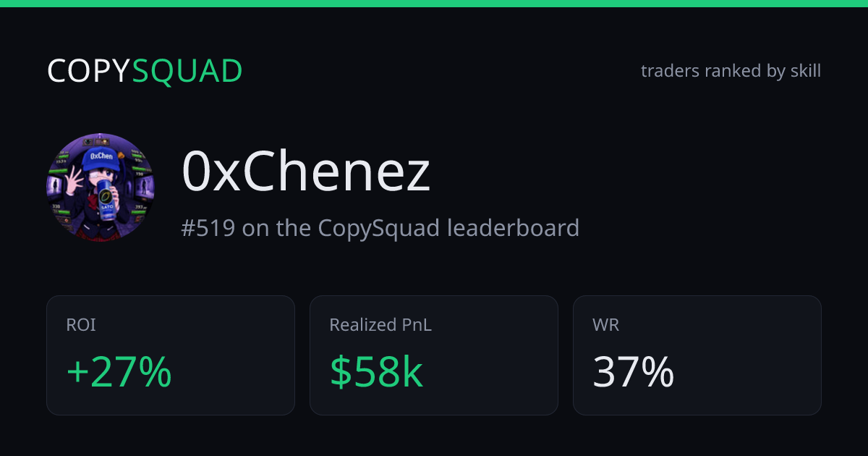Click the WR stat card

tap(697, 355)
